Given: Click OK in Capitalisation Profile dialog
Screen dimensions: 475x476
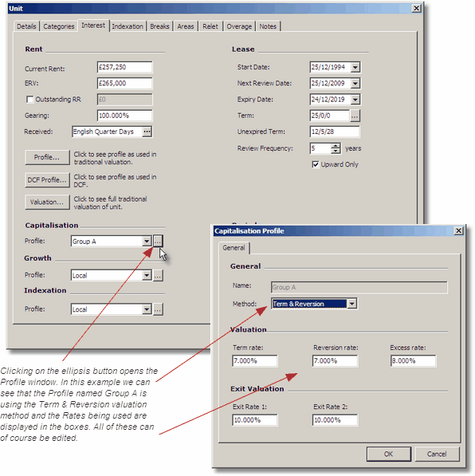Looking at the screenshot, I should tap(388, 454).
